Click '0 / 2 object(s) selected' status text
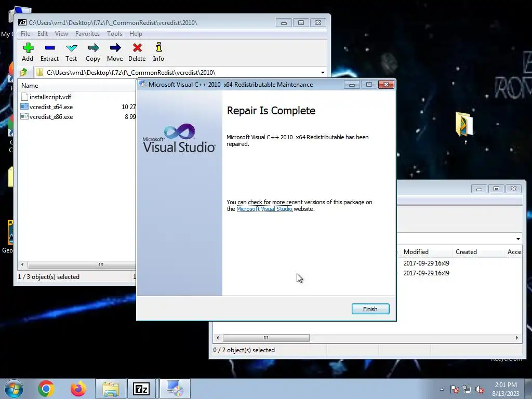The width and height of the screenshot is (532, 399). coord(244,350)
